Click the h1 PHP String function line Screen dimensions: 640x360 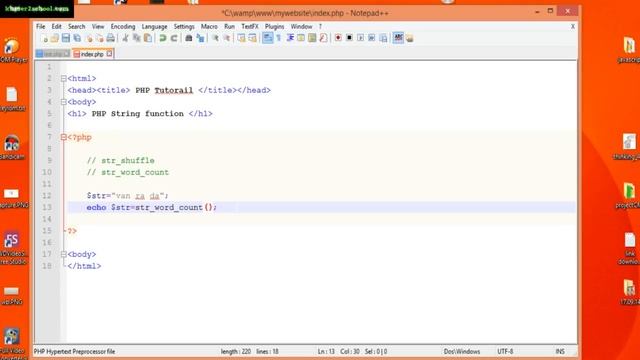140,114
